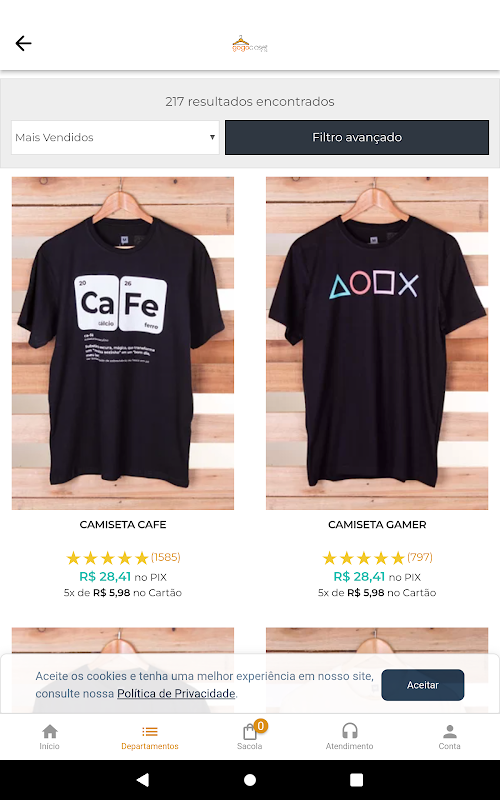Accept cookies with Aceitar button
This screenshot has width=500, height=800.
[422, 685]
